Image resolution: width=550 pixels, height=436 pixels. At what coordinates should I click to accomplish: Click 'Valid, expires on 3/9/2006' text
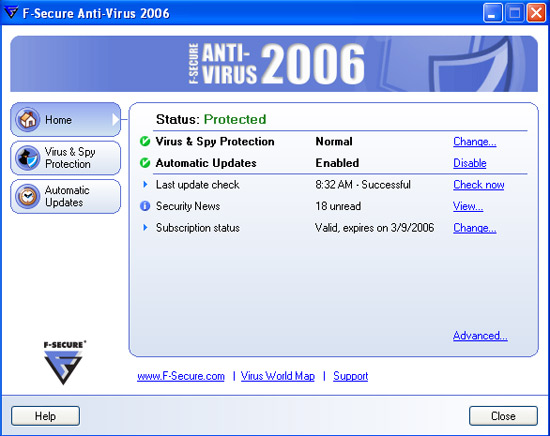(375, 228)
